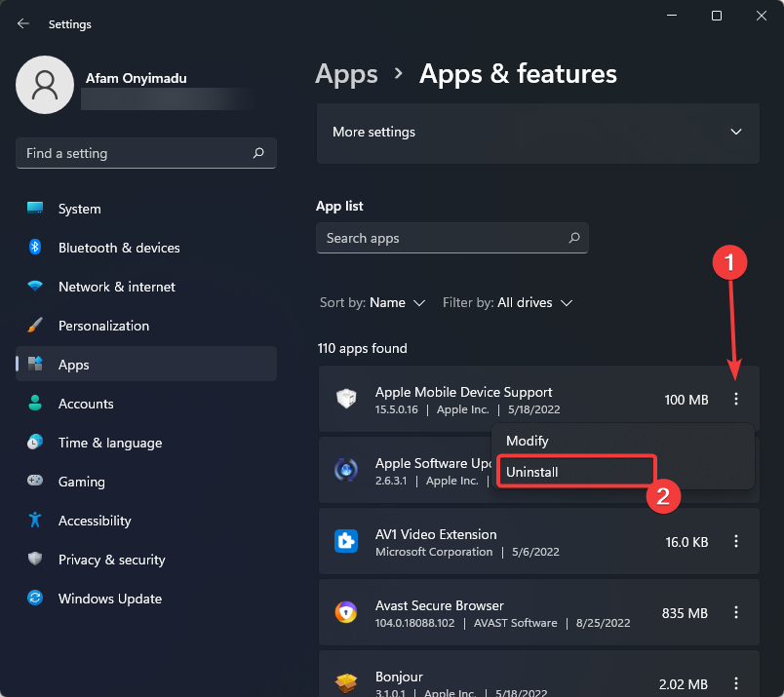The height and width of the screenshot is (697, 784).
Task: Click the gamepad icon for Gaming
Action: 35,481
